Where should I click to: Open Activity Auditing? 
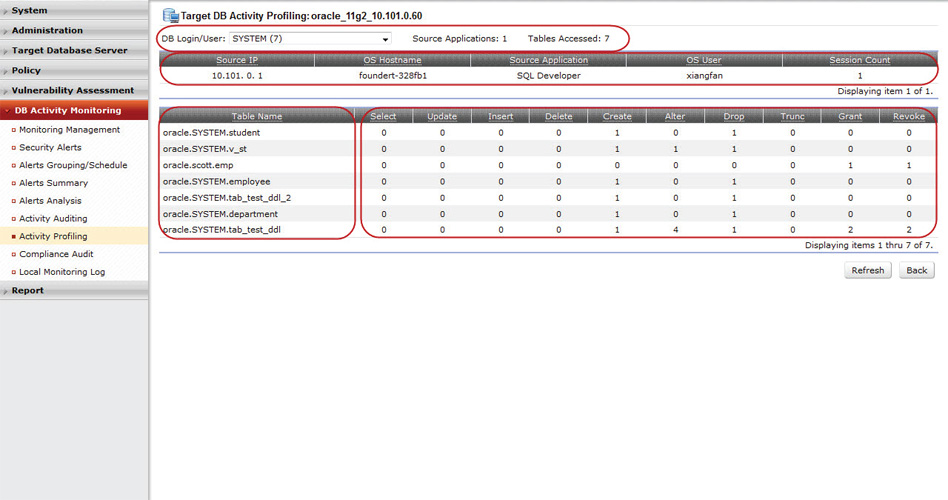[x=53, y=218]
